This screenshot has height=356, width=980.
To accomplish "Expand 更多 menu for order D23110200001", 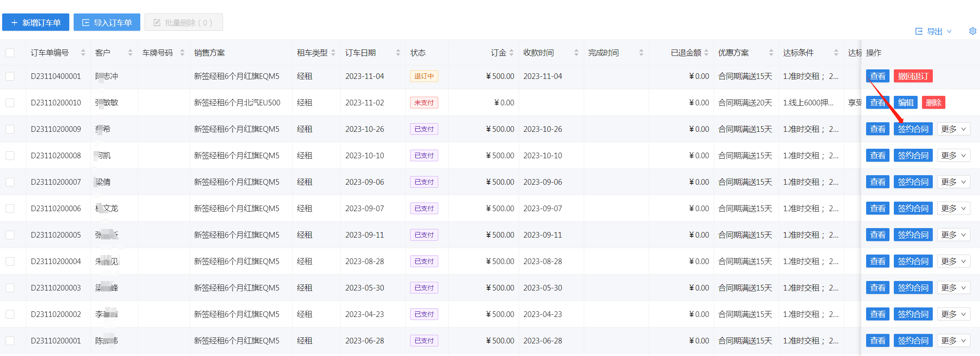I will click(954, 341).
